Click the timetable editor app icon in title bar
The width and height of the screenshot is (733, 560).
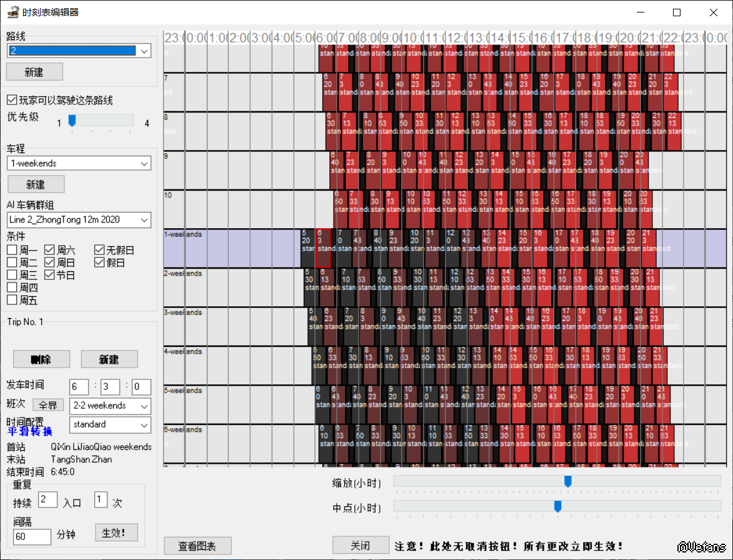pos(12,12)
